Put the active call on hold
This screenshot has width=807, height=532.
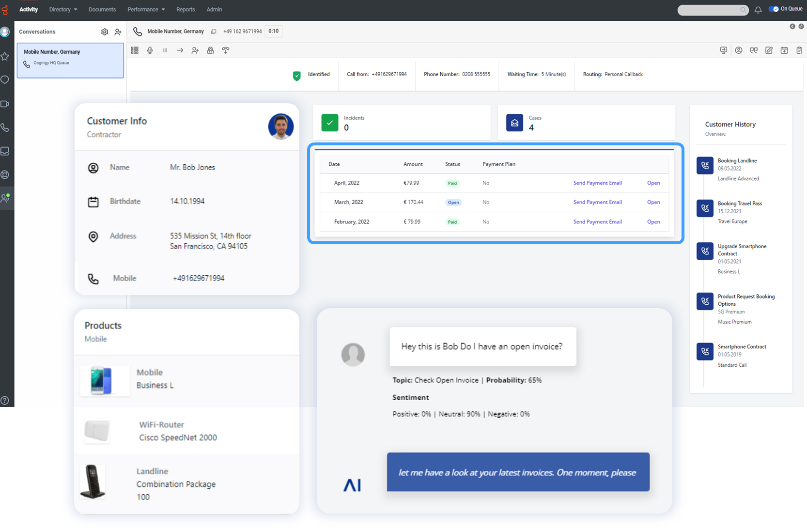point(165,50)
